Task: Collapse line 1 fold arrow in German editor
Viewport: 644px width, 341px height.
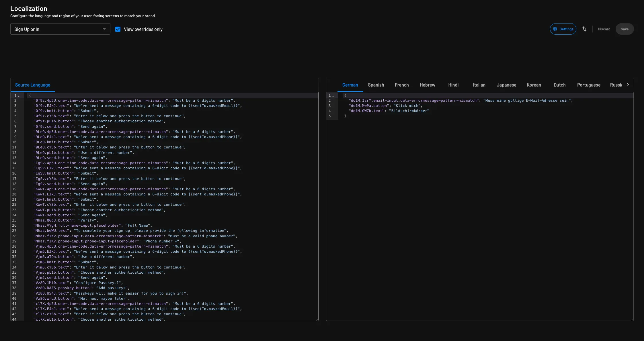Action: [333, 96]
